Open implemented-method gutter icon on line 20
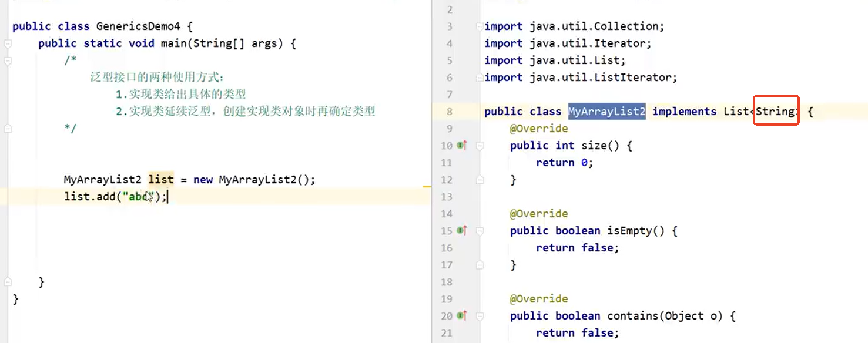This screenshot has height=343, width=868. [x=461, y=316]
